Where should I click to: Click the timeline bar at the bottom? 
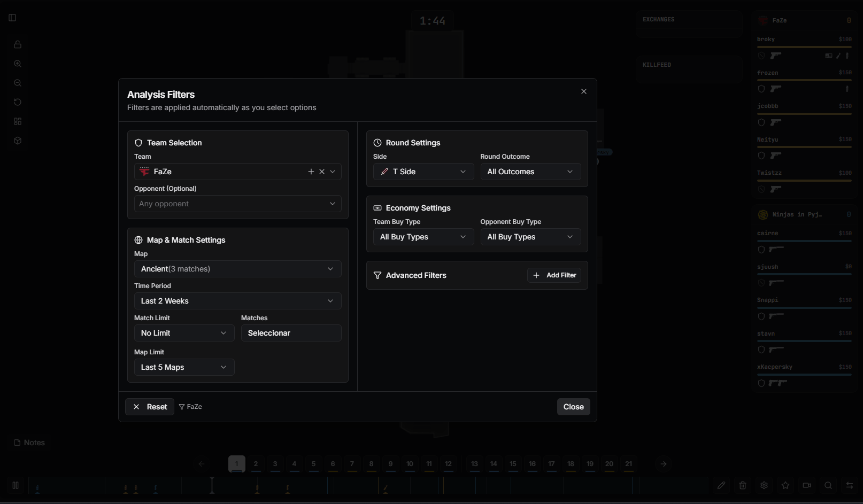point(369,485)
